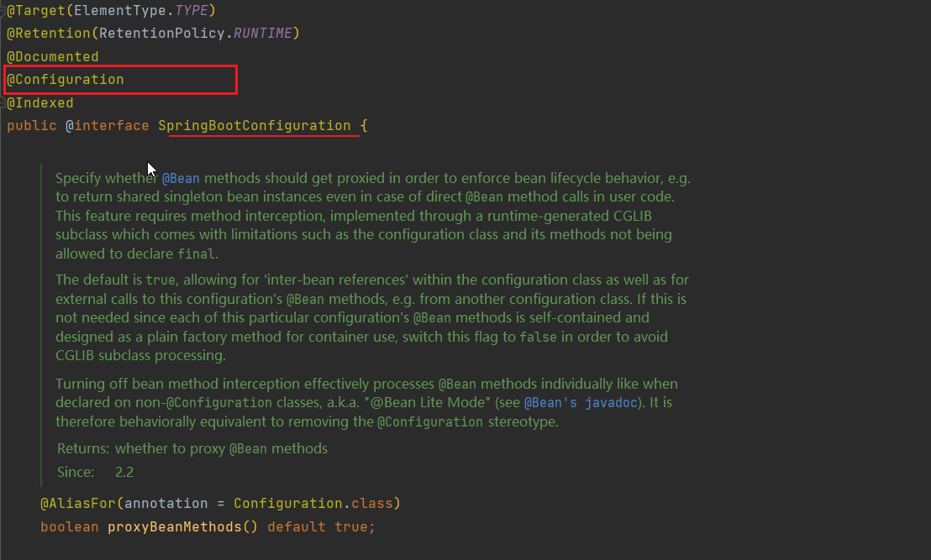Click the public keyword
931x560 pixels.
click(31, 126)
